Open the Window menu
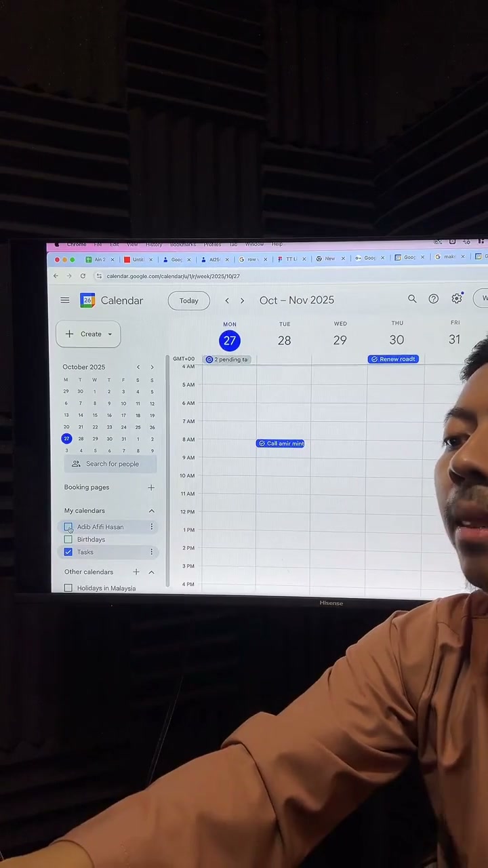The height and width of the screenshot is (868, 488). [254, 244]
